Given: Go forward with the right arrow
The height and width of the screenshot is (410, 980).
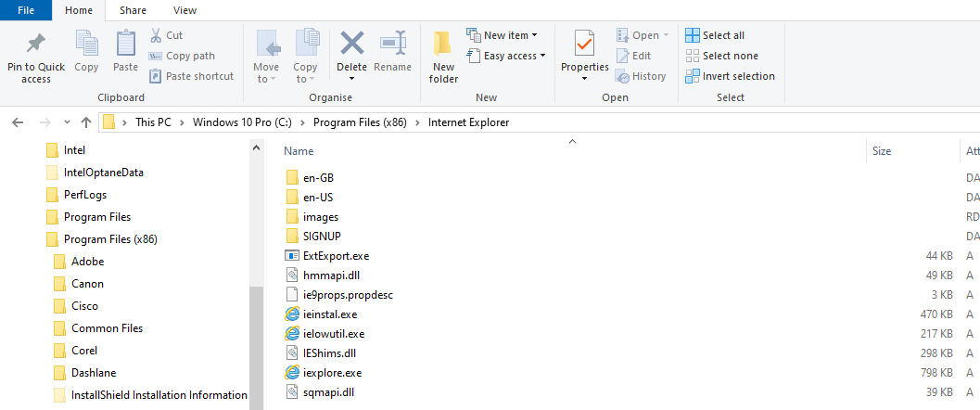Looking at the screenshot, I should 44,122.
